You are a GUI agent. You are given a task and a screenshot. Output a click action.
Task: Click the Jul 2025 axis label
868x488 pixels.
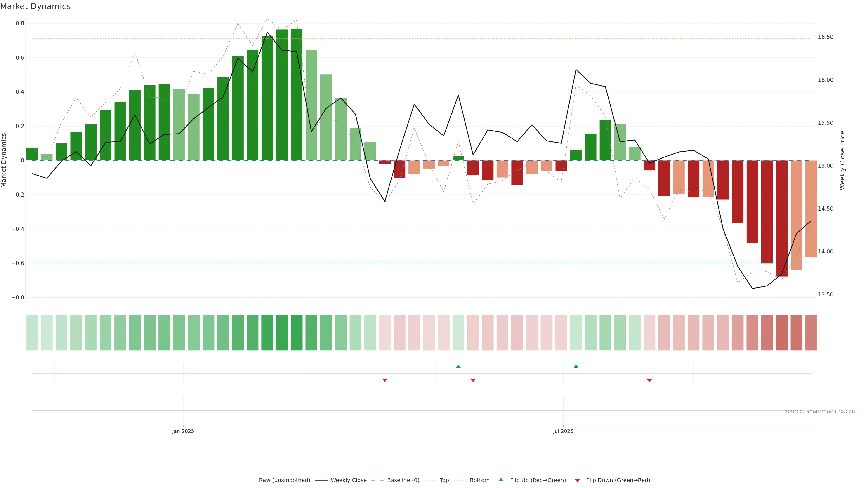pyautogui.click(x=563, y=431)
